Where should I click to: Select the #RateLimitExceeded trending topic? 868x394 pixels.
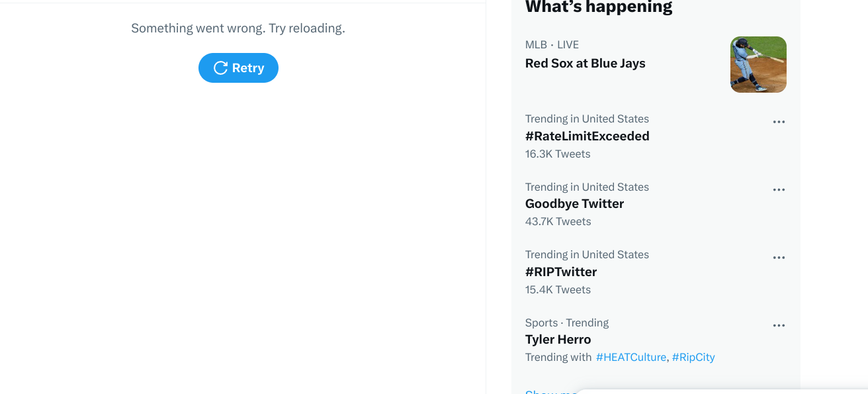(x=587, y=136)
